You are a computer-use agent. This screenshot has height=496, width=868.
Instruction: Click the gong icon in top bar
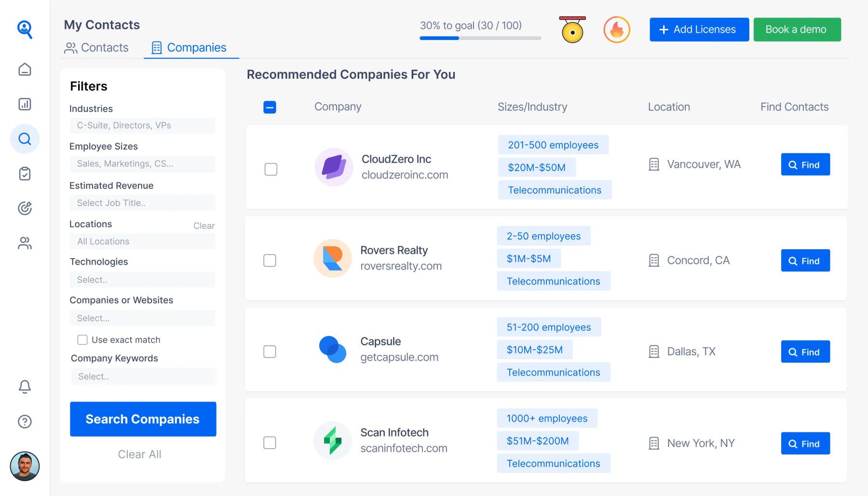(x=572, y=29)
